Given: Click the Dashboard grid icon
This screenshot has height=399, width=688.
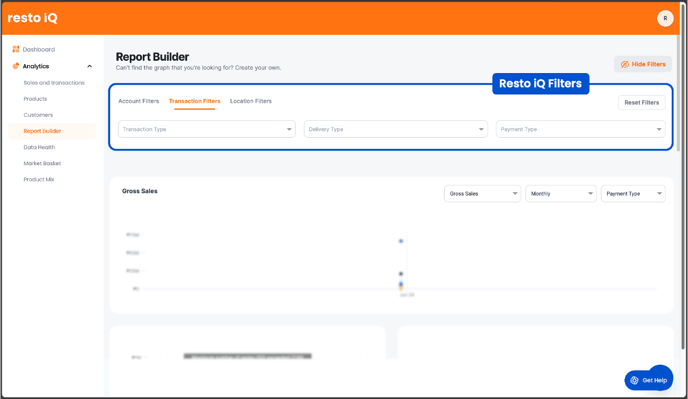Looking at the screenshot, I should [16, 49].
